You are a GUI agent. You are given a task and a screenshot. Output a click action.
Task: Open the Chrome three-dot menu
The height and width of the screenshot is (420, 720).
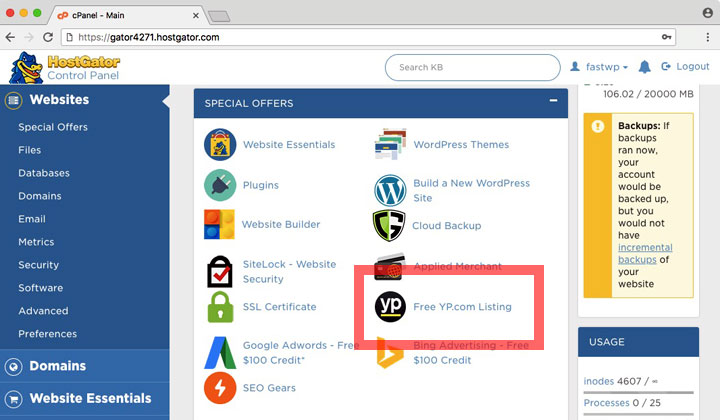(708, 37)
